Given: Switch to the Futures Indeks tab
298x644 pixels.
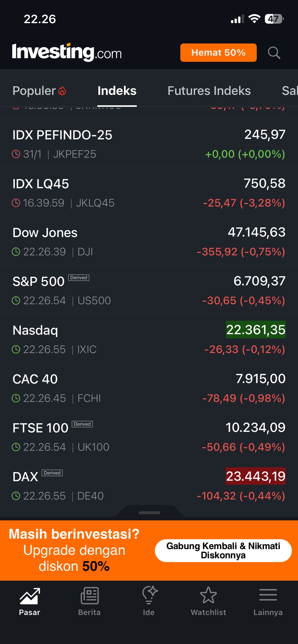Looking at the screenshot, I should 209,91.
